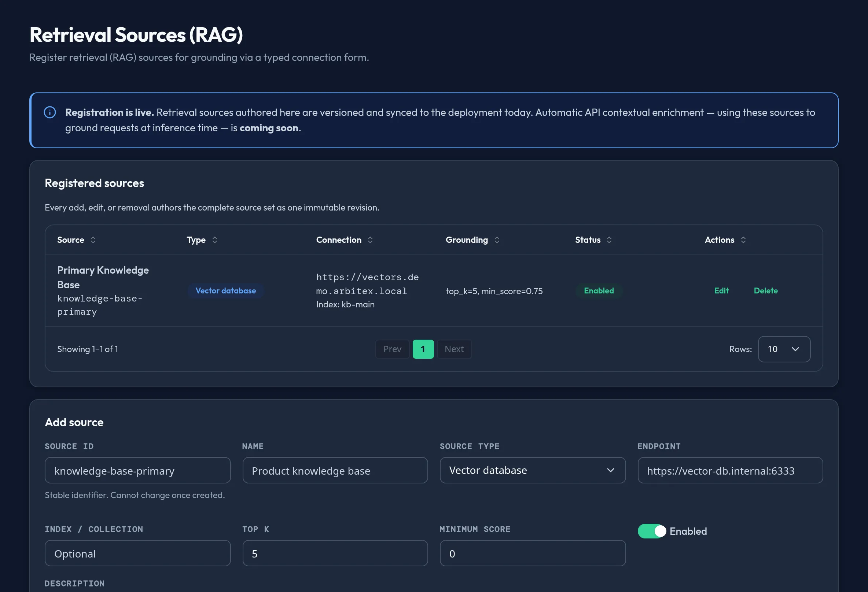868x592 pixels.
Task: Focus the Name input field
Action: pyautogui.click(x=335, y=470)
